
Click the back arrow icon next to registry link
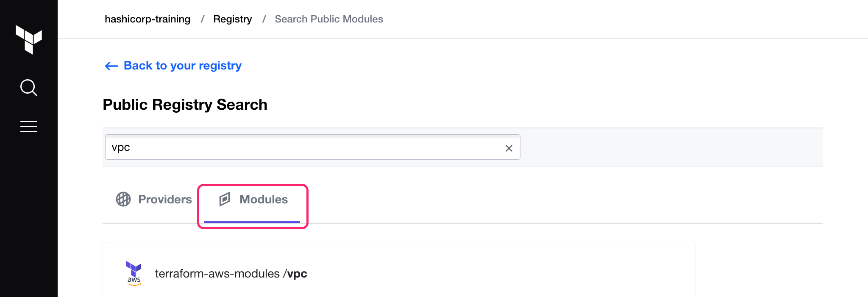[111, 66]
